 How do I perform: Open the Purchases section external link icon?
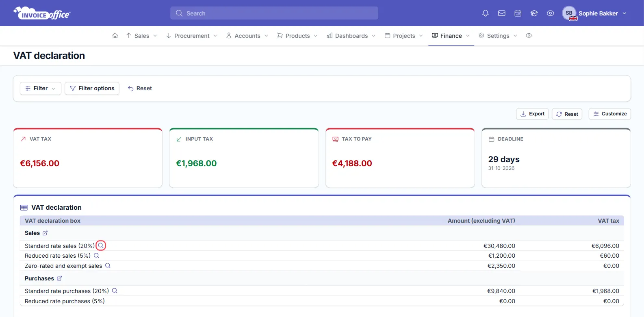(59, 278)
